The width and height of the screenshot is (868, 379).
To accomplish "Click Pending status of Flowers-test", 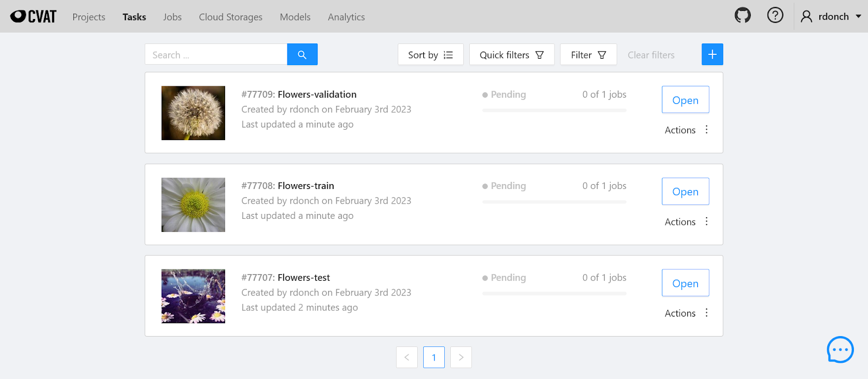I will click(x=504, y=277).
